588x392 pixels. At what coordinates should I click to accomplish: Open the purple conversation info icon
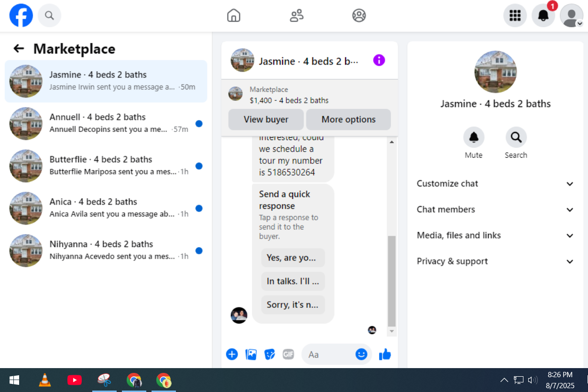click(x=379, y=60)
